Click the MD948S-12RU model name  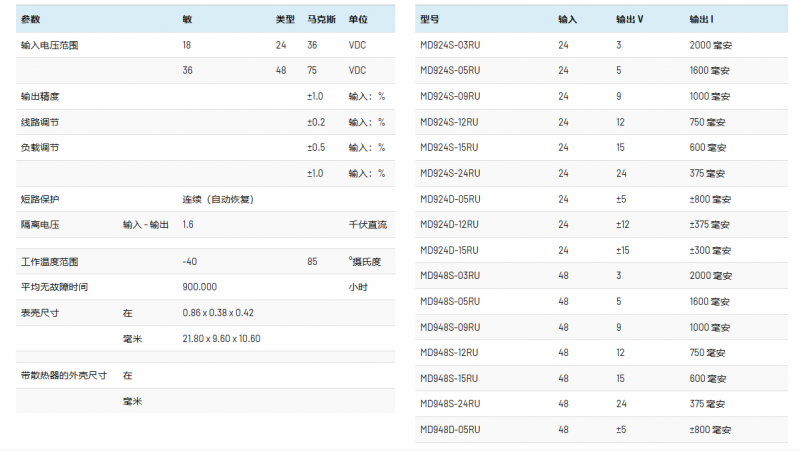449,353
